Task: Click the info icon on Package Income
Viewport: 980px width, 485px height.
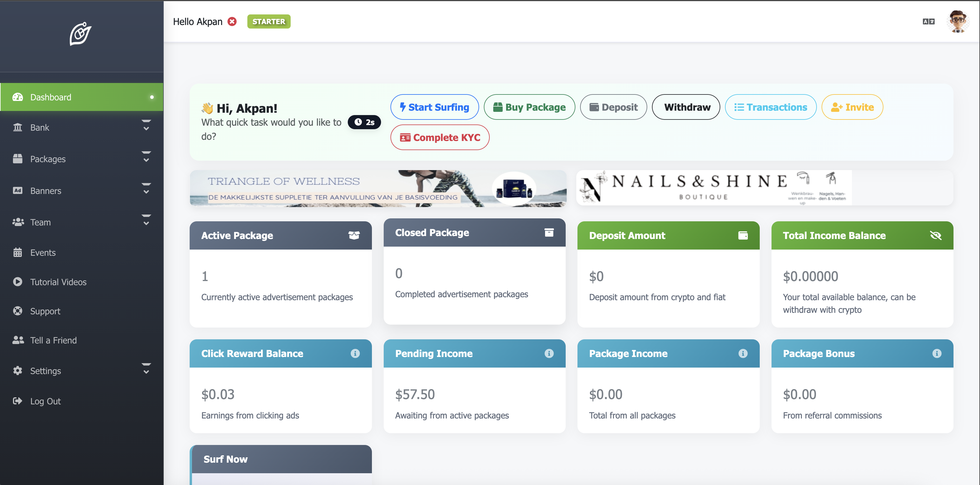Action: coord(743,353)
